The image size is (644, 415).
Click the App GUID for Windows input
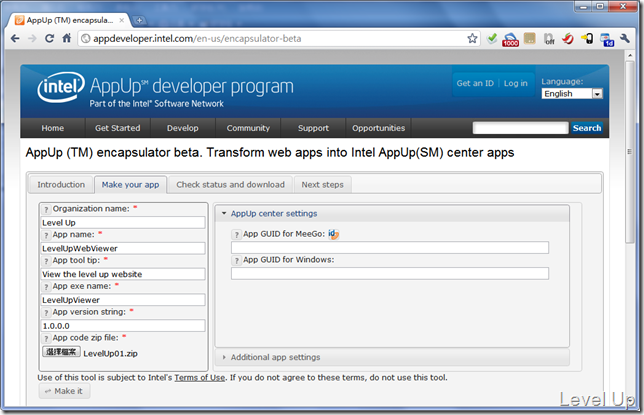390,274
